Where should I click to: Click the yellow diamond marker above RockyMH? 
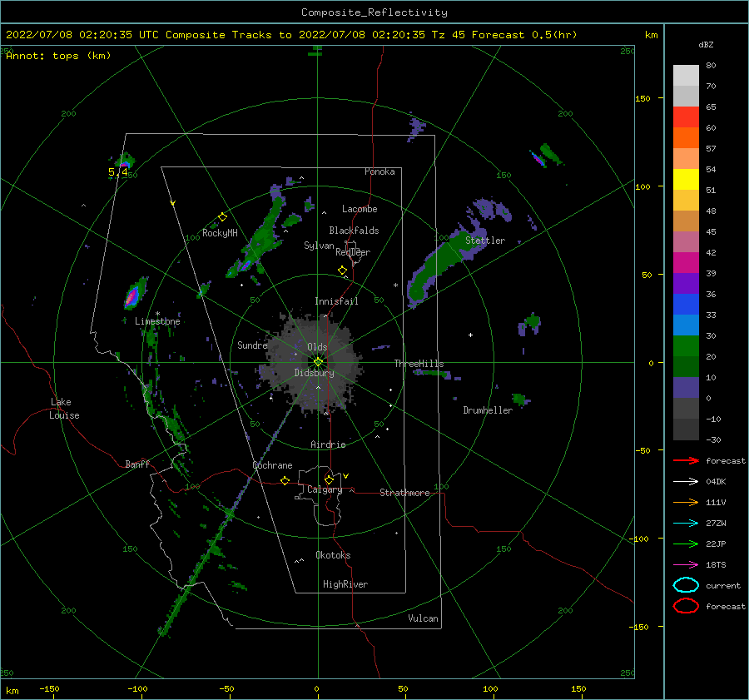click(x=222, y=217)
